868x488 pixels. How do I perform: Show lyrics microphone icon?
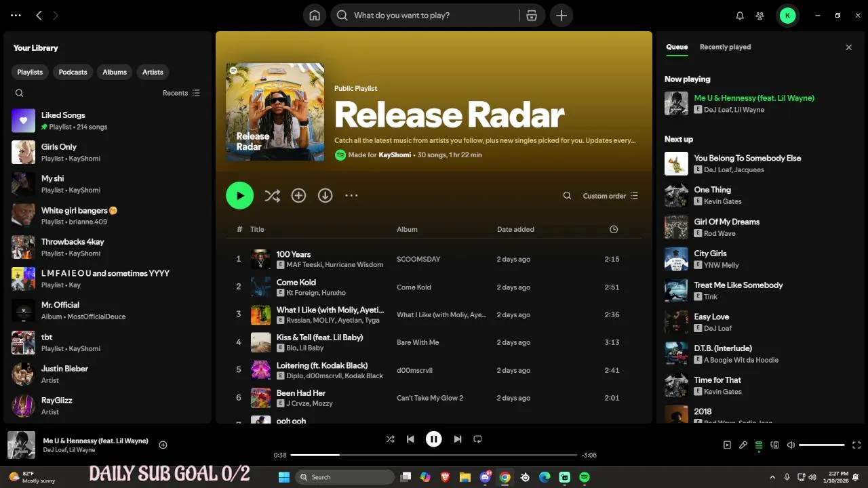[743, 445]
